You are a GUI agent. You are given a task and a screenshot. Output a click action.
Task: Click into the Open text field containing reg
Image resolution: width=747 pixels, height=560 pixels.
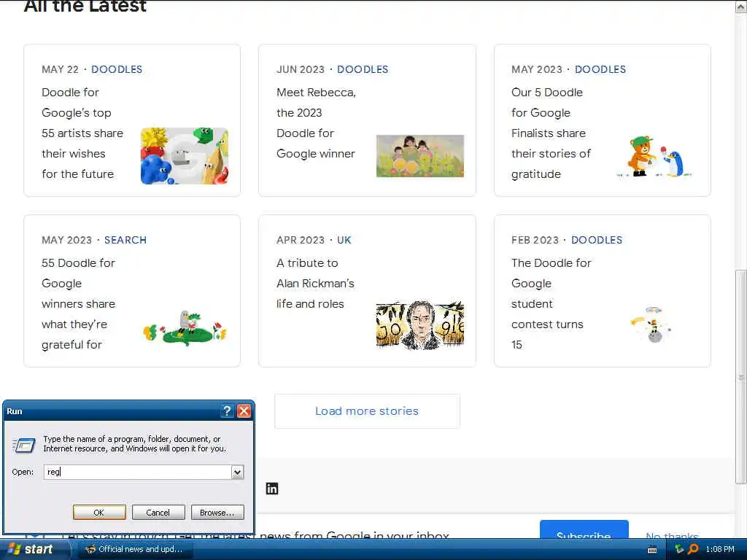point(137,472)
